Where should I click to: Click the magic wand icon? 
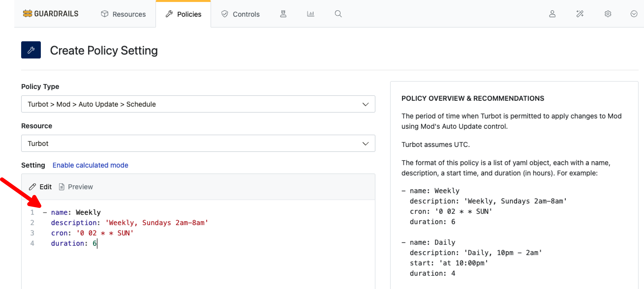[x=580, y=14]
